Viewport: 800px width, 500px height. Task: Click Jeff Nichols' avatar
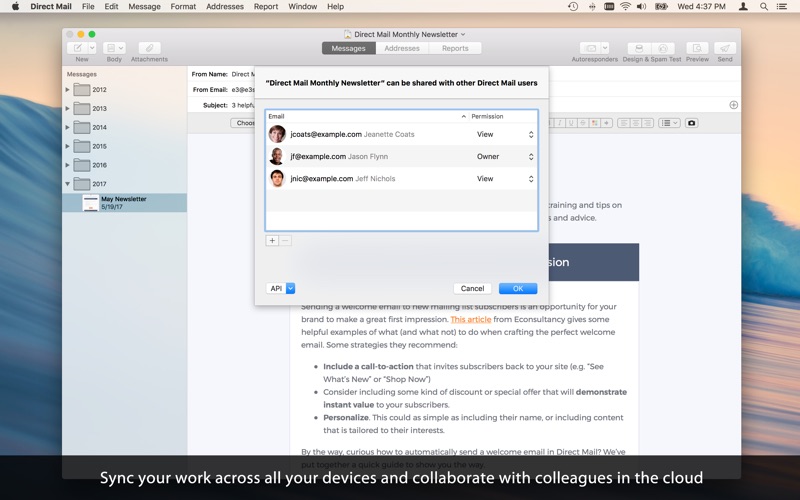[x=277, y=178]
